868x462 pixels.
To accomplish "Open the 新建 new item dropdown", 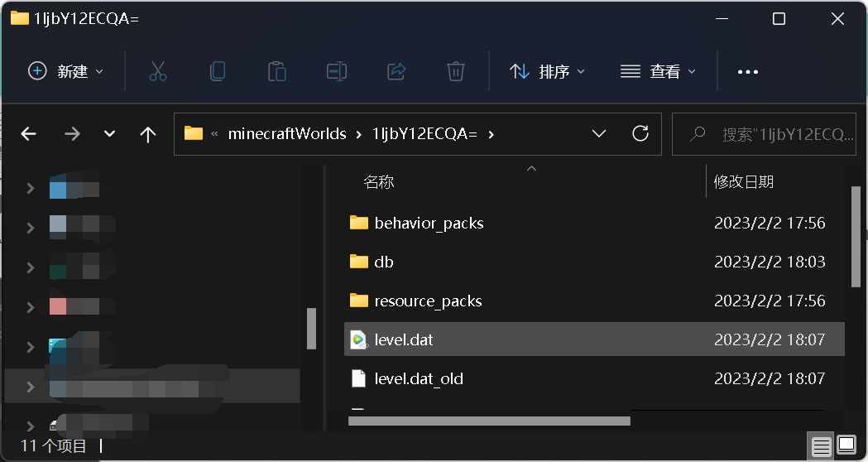I will [x=66, y=71].
